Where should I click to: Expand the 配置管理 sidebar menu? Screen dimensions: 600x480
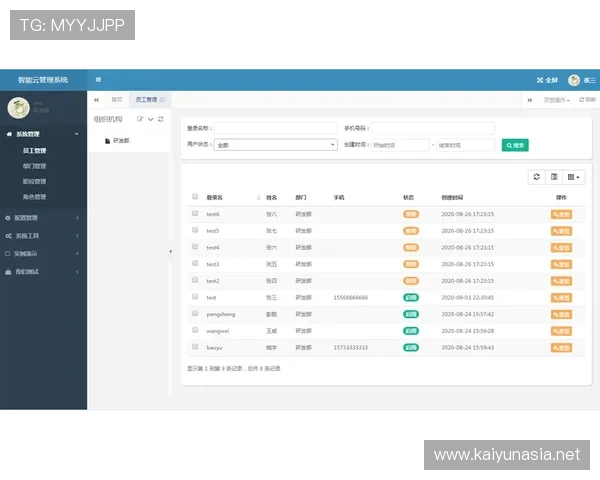click(x=40, y=217)
